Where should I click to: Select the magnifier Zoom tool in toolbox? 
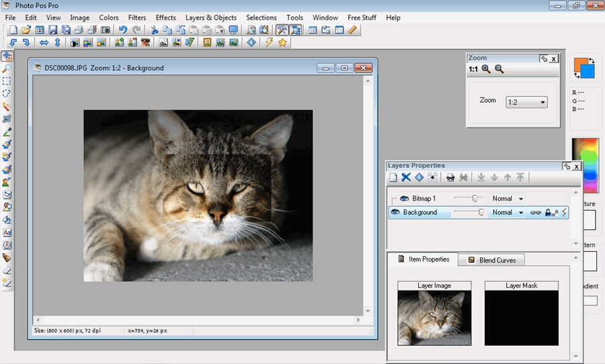pyautogui.click(x=7, y=69)
